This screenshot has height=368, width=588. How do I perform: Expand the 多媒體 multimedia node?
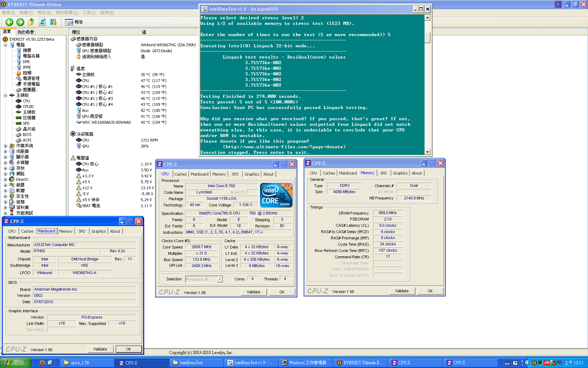[5, 163]
